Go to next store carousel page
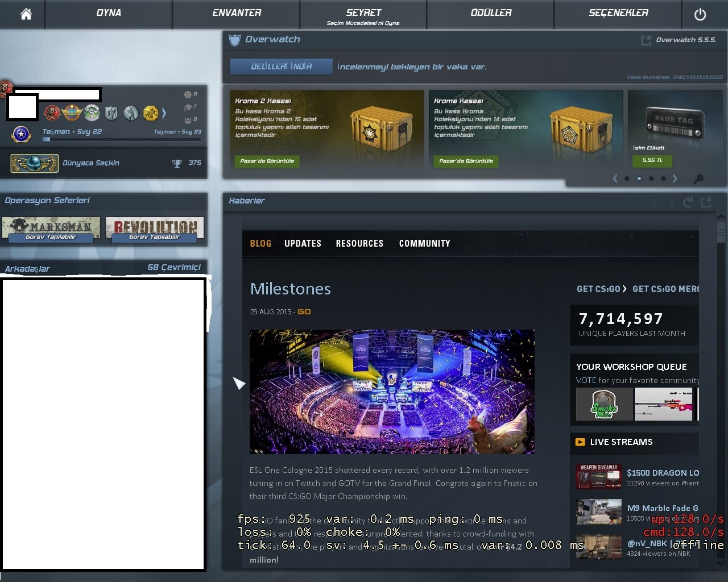The image size is (728, 582). (675, 178)
